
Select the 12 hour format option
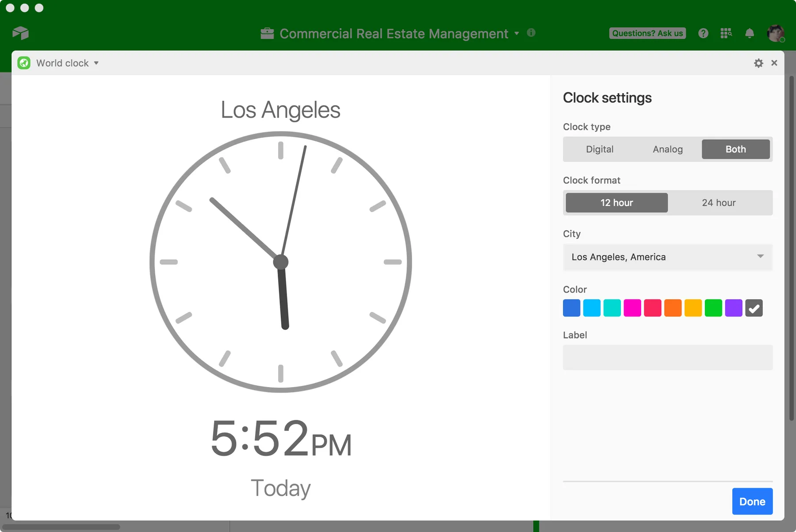coord(616,203)
